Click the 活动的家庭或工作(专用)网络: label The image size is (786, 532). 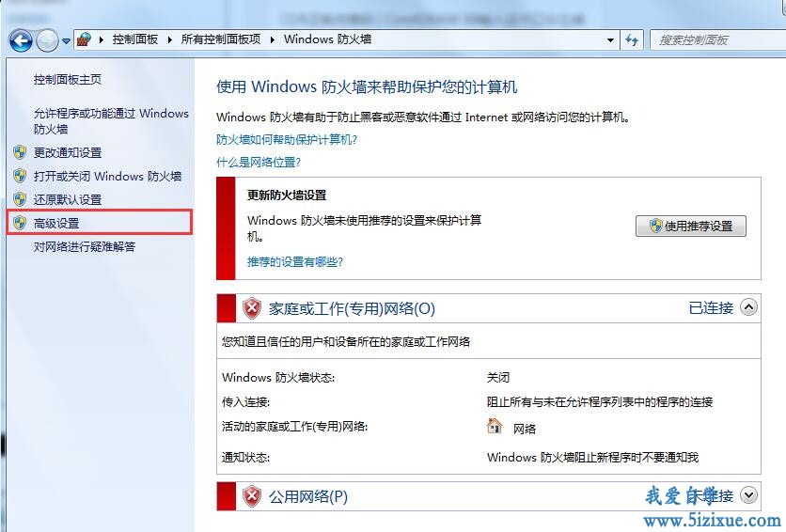295,427
